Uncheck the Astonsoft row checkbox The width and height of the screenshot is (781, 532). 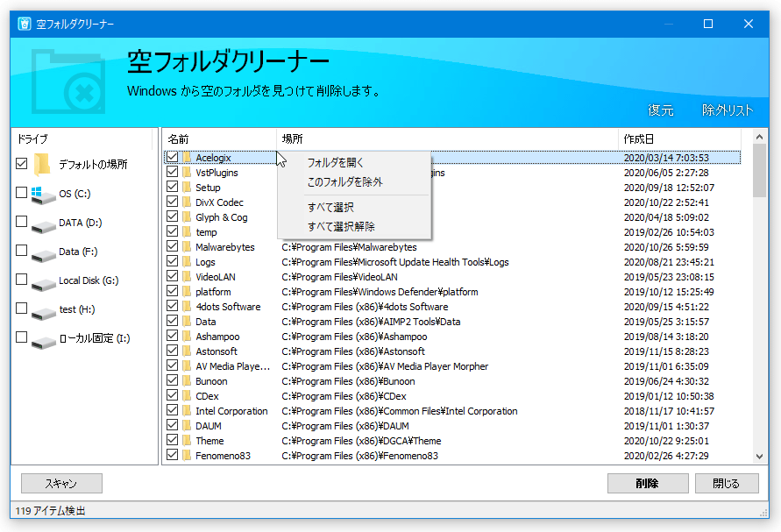pos(173,351)
